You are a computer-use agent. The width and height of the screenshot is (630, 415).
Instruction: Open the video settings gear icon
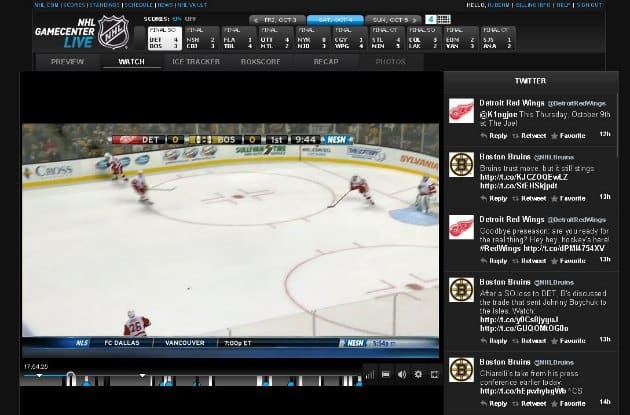417,374
